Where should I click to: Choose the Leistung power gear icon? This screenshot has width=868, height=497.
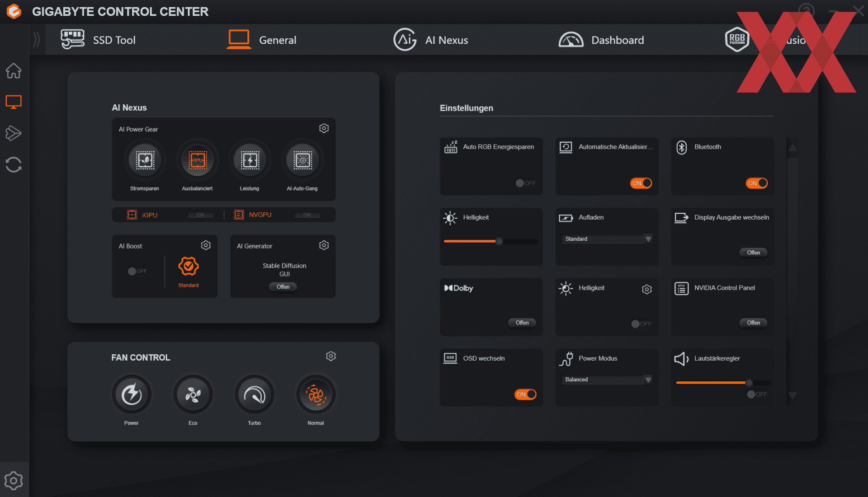click(x=250, y=160)
